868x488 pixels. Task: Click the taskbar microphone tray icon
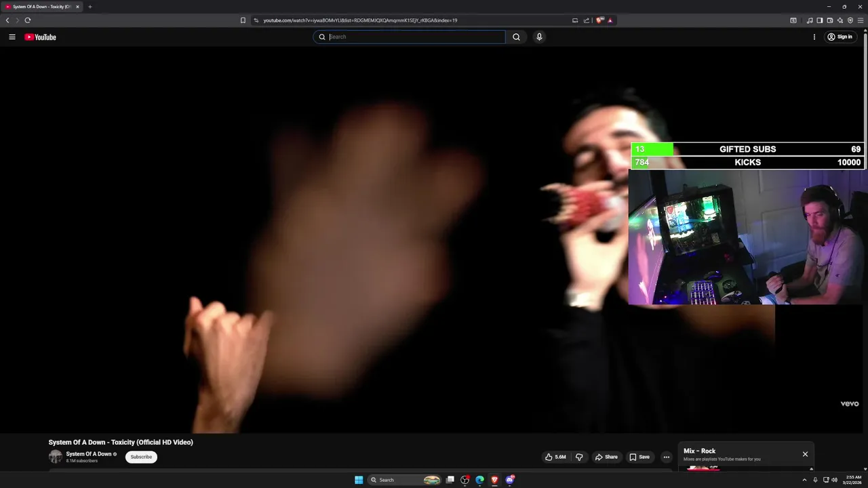click(815, 480)
